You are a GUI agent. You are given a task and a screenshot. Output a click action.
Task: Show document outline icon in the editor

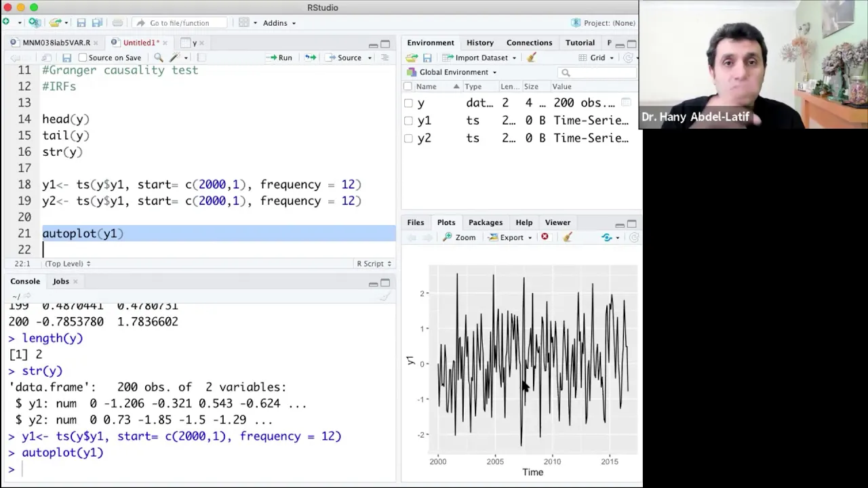tap(384, 58)
